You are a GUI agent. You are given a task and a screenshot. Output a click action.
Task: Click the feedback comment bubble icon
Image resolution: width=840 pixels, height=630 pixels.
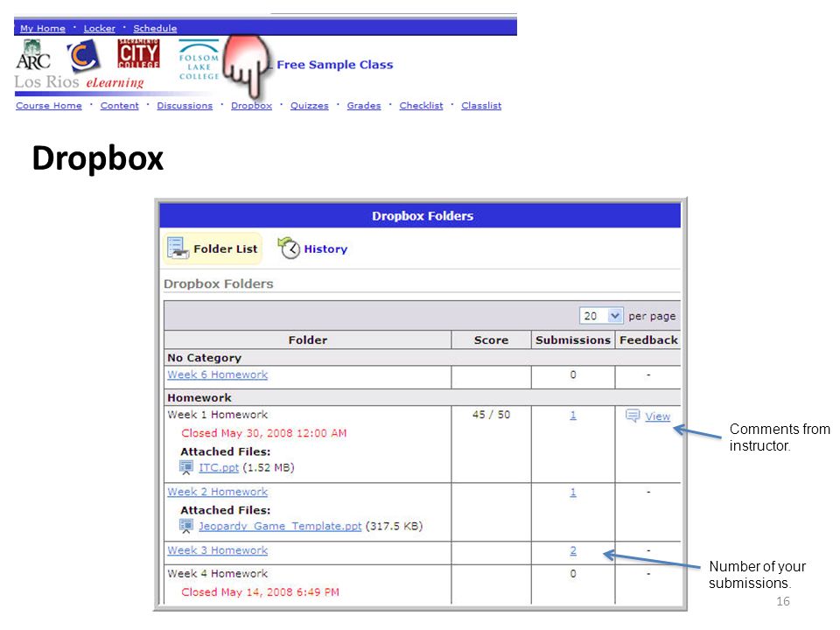[x=633, y=416]
